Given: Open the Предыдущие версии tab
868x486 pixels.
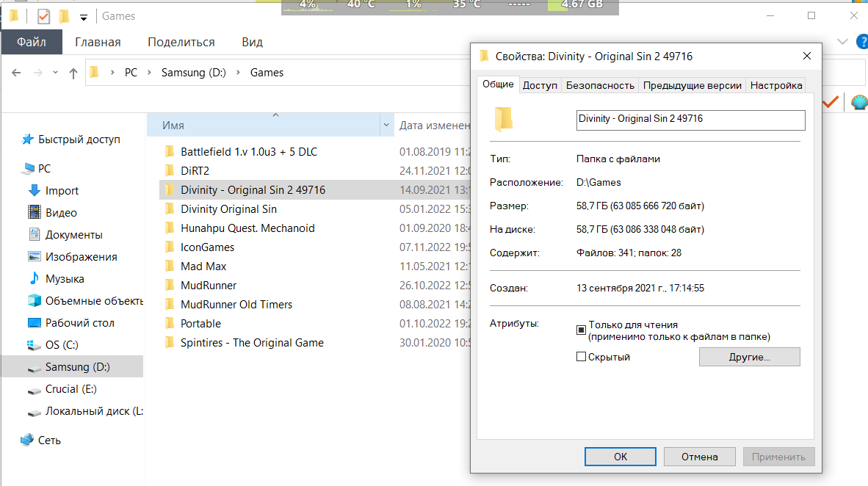Looking at the screenshot, I should pyautogui.click(x=692, y=85).
